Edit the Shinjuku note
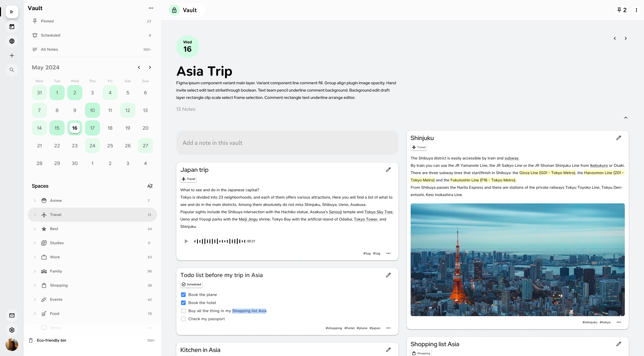The image size is (644, 356). point(618,138)
